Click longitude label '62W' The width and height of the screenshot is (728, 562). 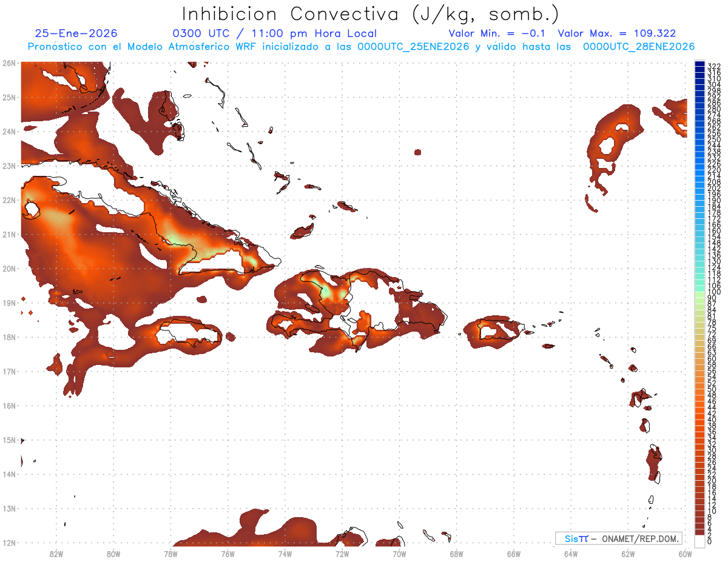coord(629,554)
